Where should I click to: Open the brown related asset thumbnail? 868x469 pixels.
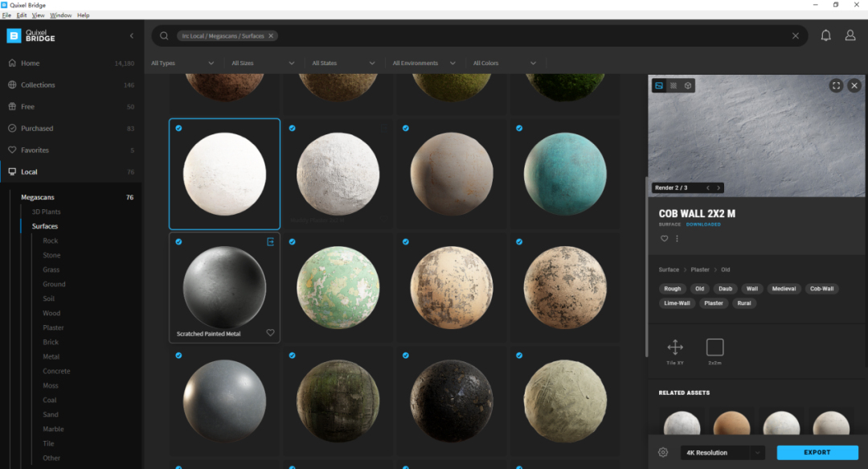pyautogui.click(x=731, y=423)
